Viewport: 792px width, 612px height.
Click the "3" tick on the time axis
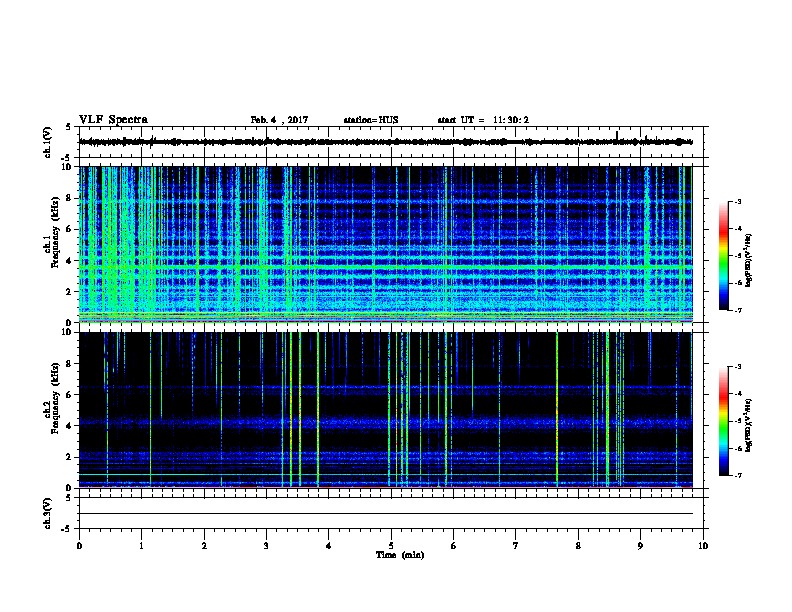pos(266,545)
